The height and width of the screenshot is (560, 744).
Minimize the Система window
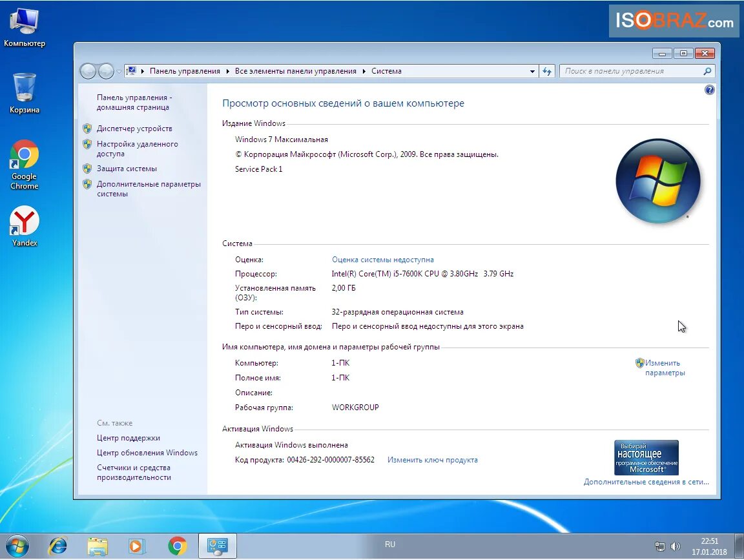click(x=662, y=53)
